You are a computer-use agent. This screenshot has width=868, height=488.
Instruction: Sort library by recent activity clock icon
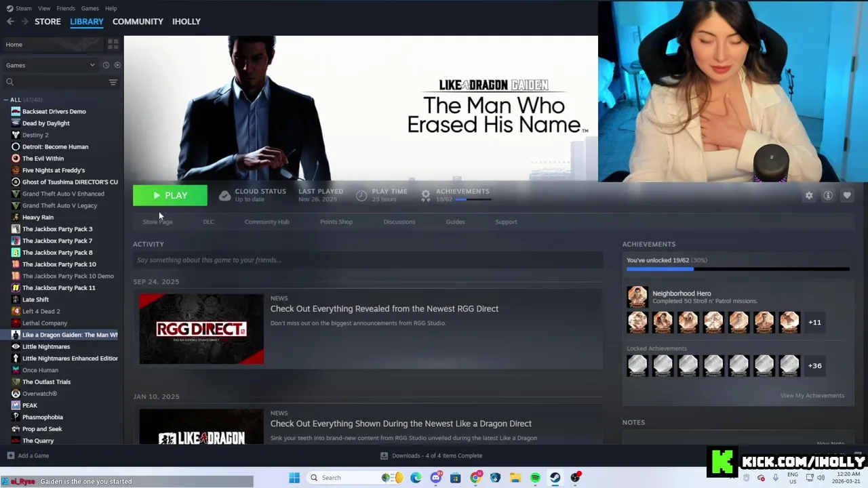click(106, 65)
